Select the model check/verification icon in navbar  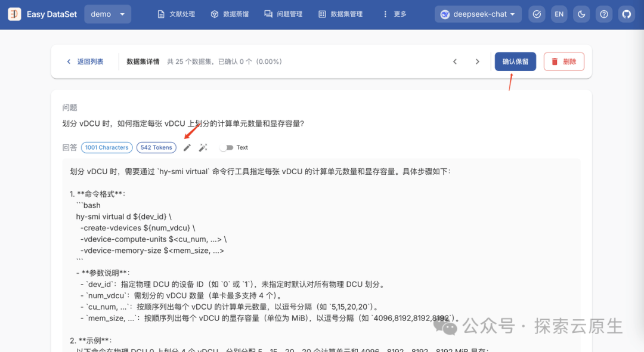pyautogui.click(x=537, y=13)
